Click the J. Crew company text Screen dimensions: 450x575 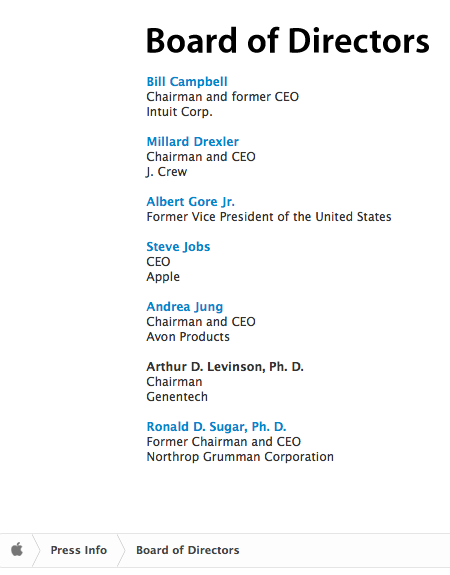tap(167, 172)
